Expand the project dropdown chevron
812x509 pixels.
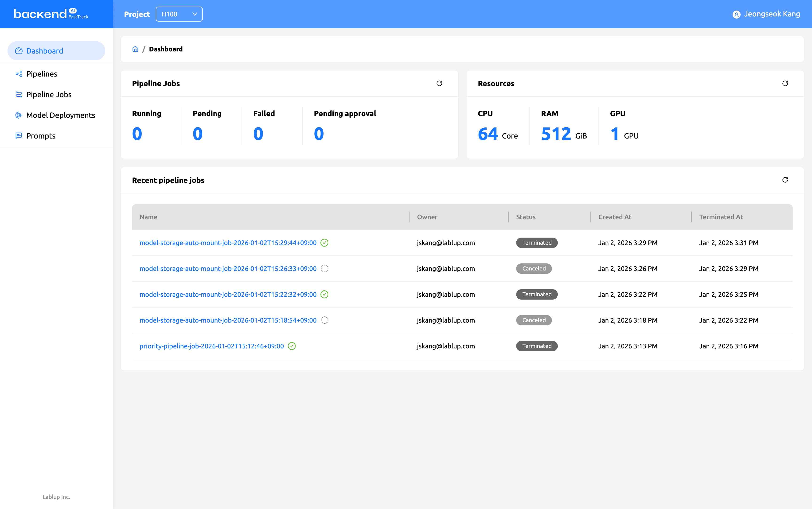coord(195,14)
